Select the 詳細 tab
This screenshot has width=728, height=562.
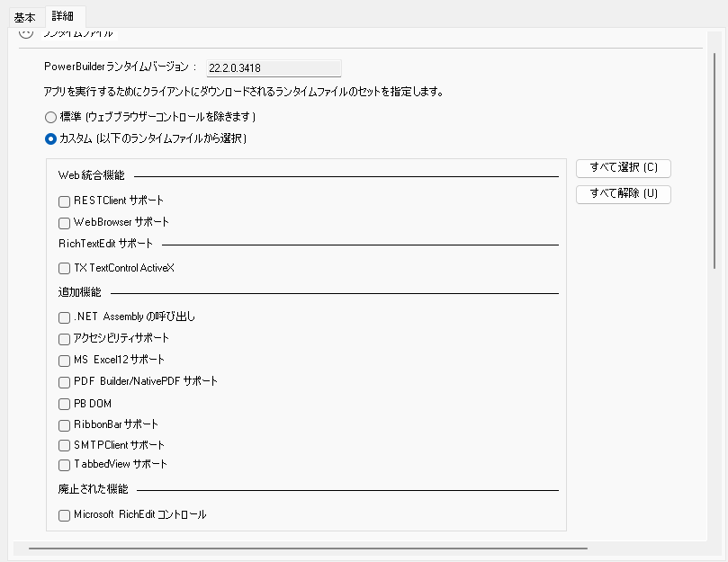64,16
